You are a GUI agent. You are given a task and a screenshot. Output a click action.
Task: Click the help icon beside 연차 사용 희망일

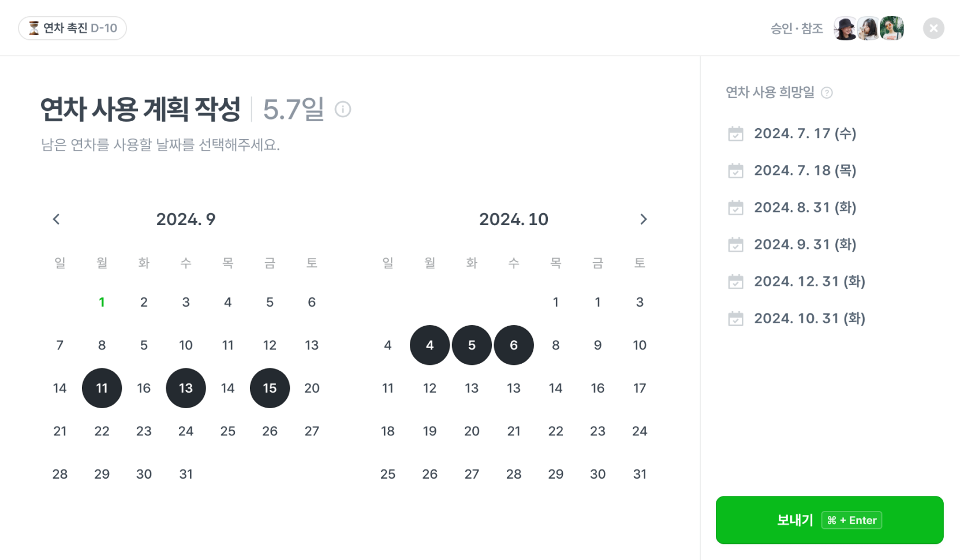pos(827,92)
